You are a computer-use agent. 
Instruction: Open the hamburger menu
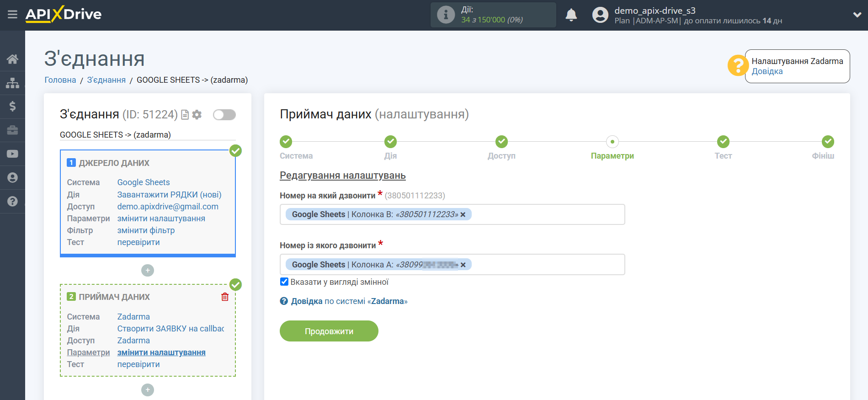pyautogui.click(x=12, y=15)
